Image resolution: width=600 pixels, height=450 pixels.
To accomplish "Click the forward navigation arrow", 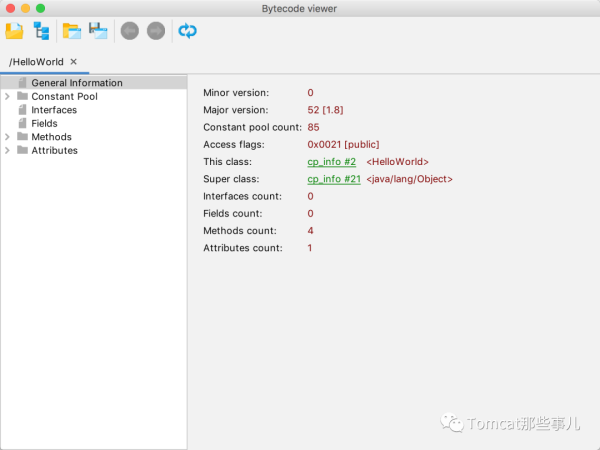I will click(155, 31).
